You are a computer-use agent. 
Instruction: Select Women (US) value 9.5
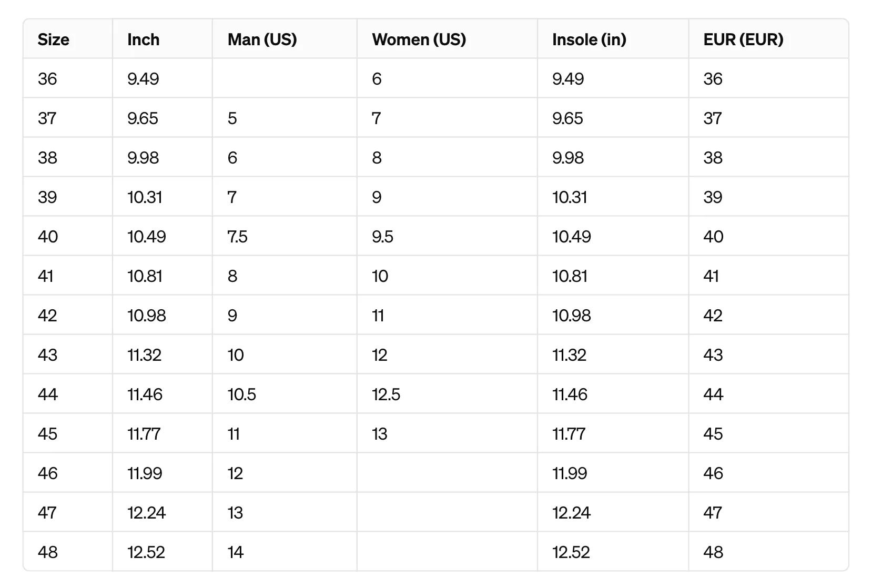click(x=382, y=237)
